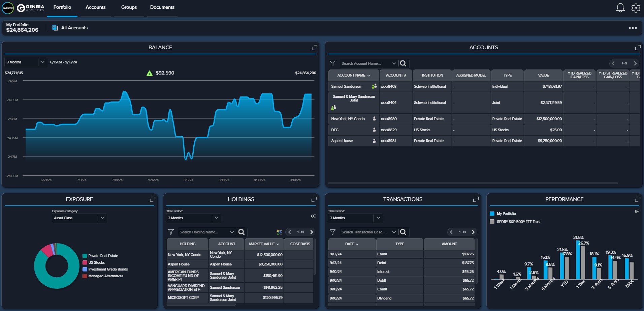Expand the Balance panel to fullscreen

[314, 47]
